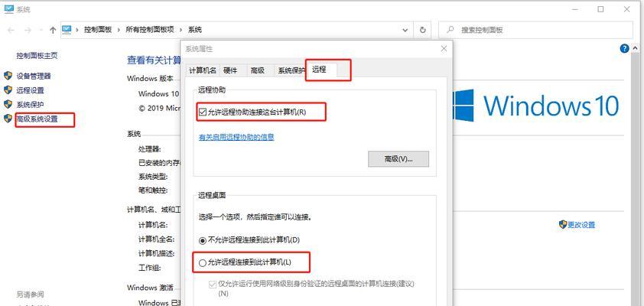This screenshot has height=306, width=644.
Task: Click the Back arrow in the System window
Action: point(11,30)
